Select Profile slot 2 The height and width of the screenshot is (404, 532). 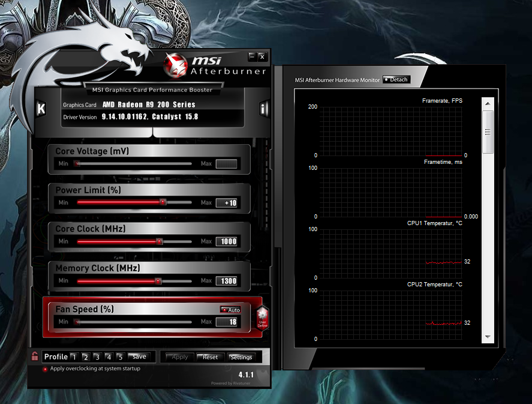tap(86, 357)
